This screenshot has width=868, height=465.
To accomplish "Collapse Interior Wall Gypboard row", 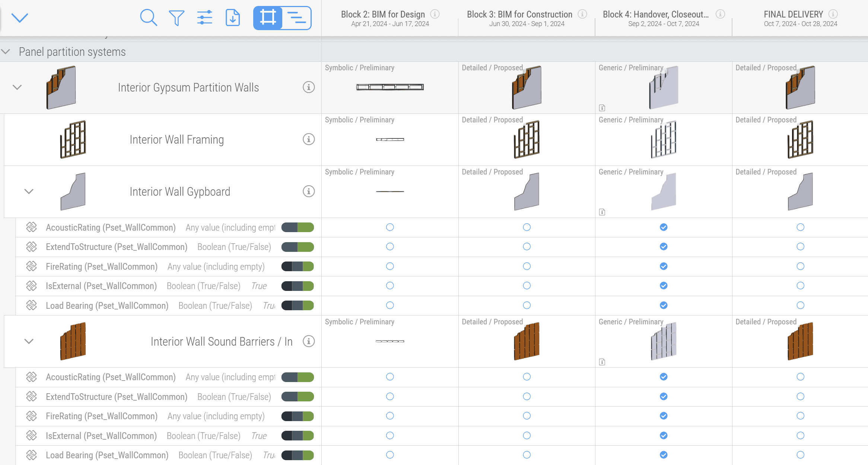I will (x=29, y=191).
